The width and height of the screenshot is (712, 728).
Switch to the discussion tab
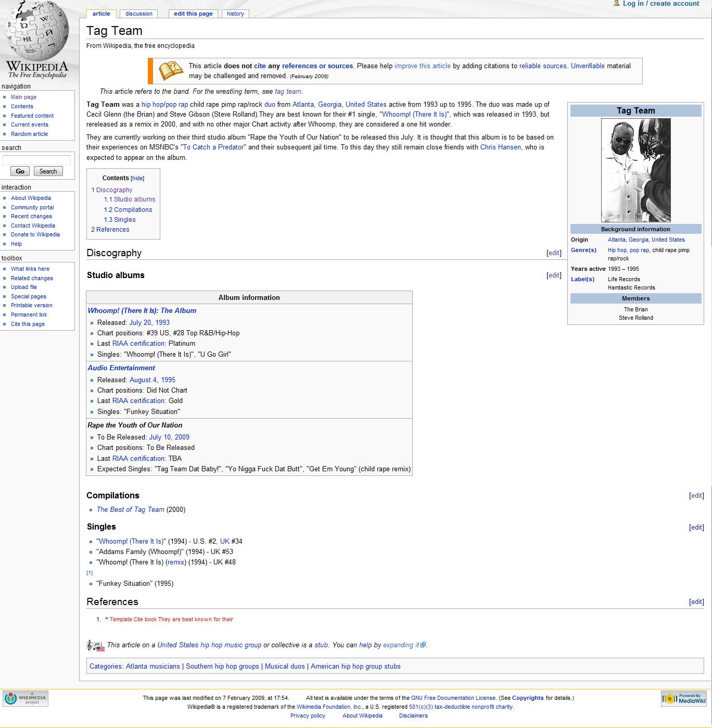point(139,14)
